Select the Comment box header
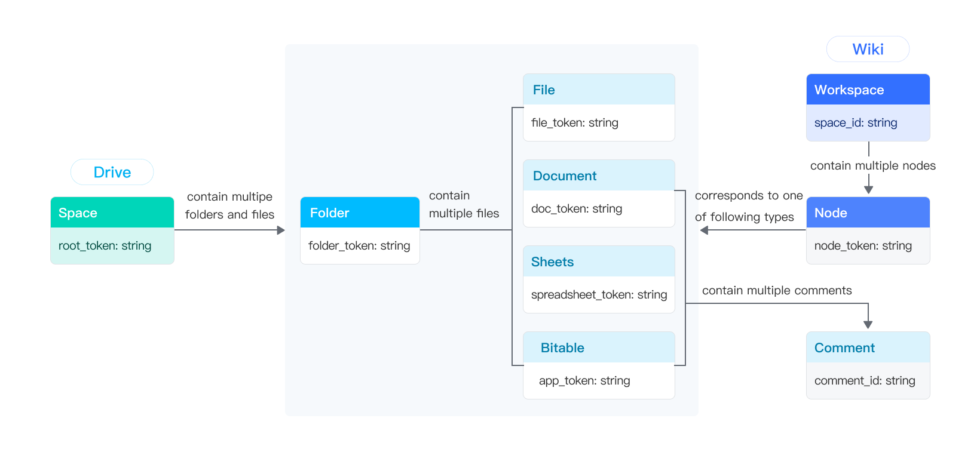The height and width of the screenshot is (452, 980). coord(868,348)
